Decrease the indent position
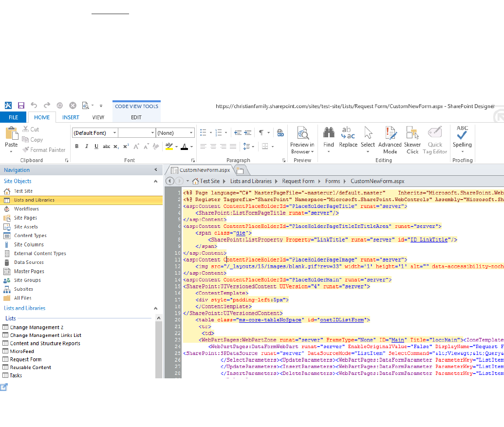Image resolution: width=504 pixels, height=427 pixels. 238,132
